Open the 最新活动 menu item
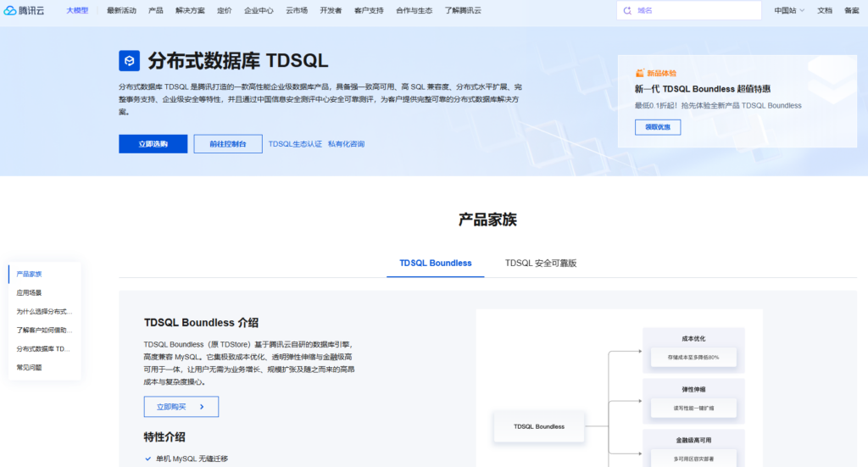868x467 pixels. pyautogui.click(x=121, y=10)
